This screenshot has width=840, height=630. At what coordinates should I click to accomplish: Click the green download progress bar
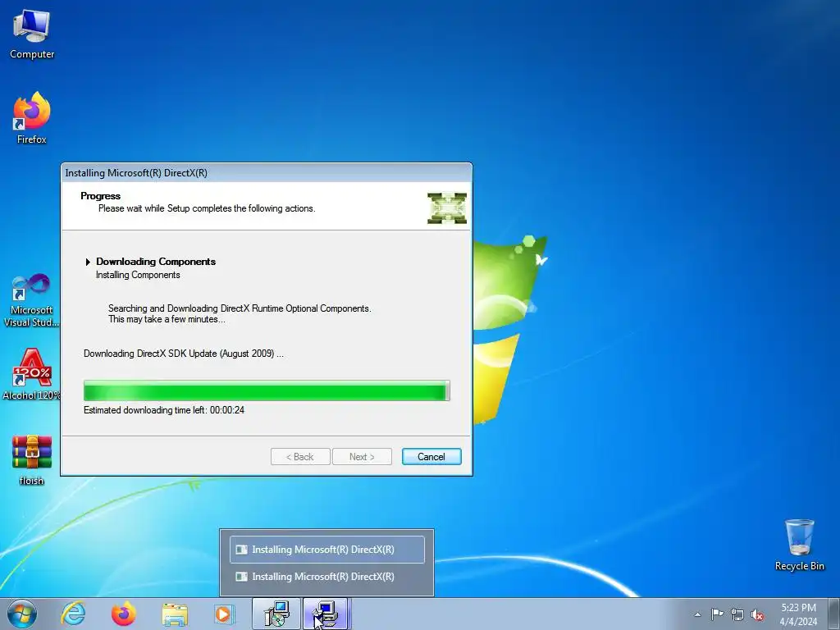(x=267, y=390)
